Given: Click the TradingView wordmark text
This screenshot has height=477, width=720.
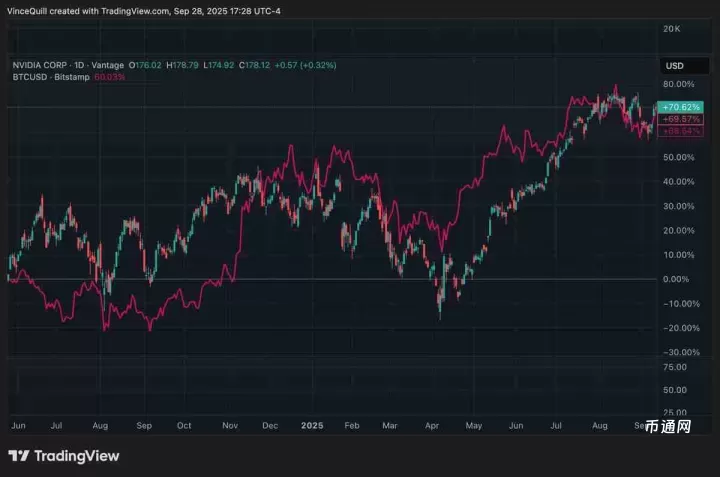Looking at the screenshot, I should 76,456.
